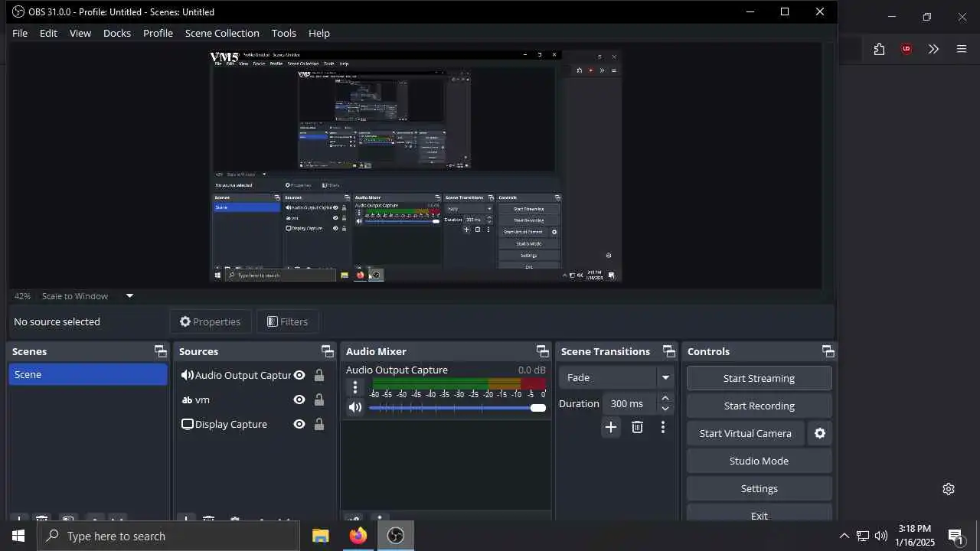Open the Tools menu

pos(283,33)
